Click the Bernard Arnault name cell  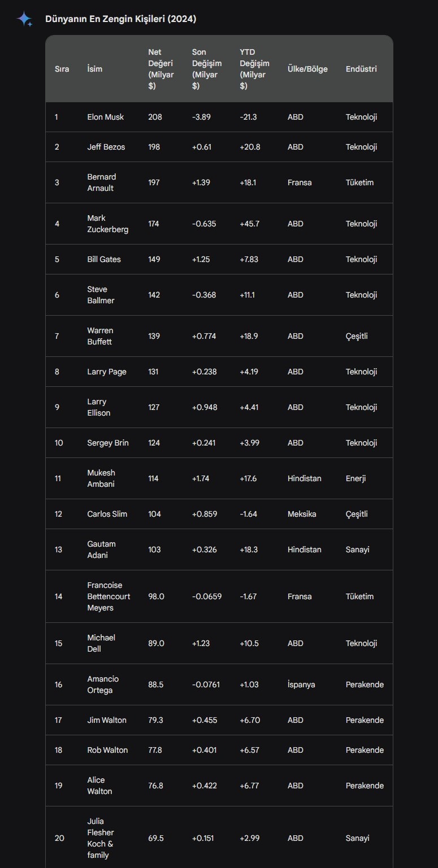click(102, 182)
